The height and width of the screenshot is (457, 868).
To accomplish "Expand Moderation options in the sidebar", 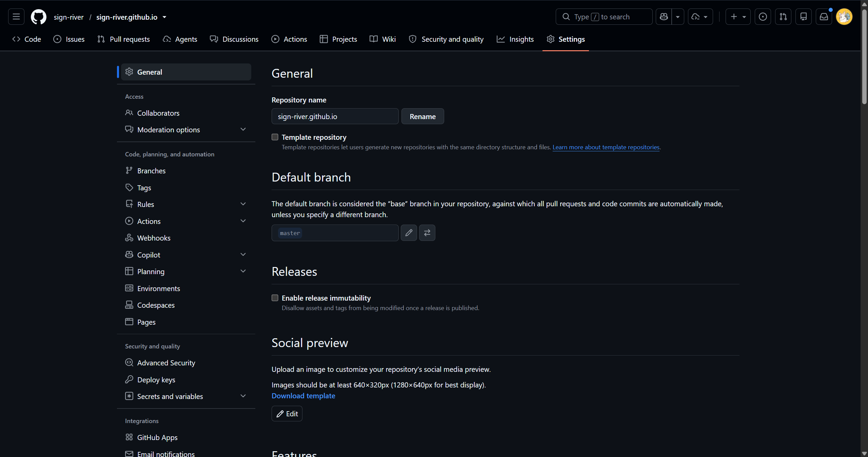I will pos(186,130).
